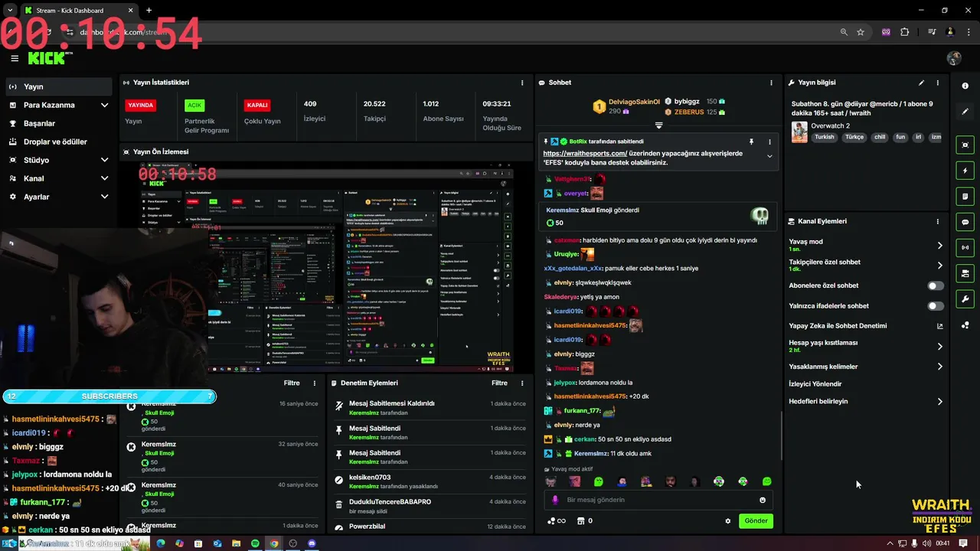Open Denetim Eylemleri three-dot menu
The width and height of the screenshot is (980, 551).
tap(522, 383)
